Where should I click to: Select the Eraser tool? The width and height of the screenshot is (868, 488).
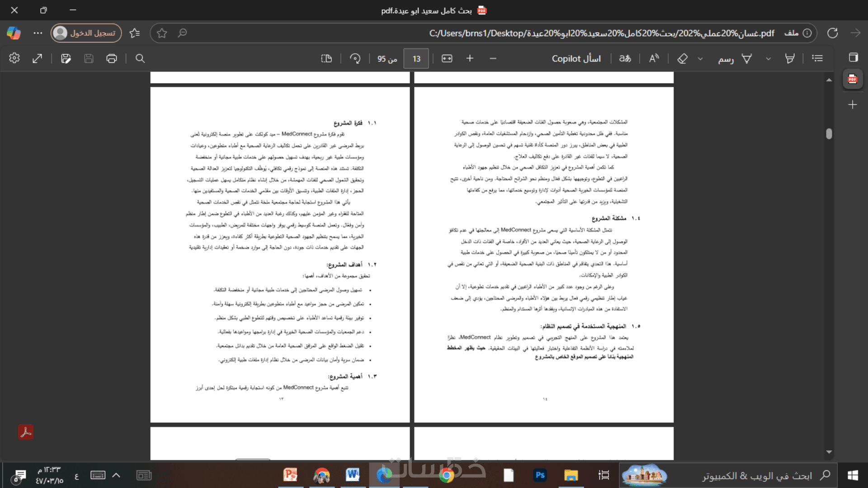682,58
